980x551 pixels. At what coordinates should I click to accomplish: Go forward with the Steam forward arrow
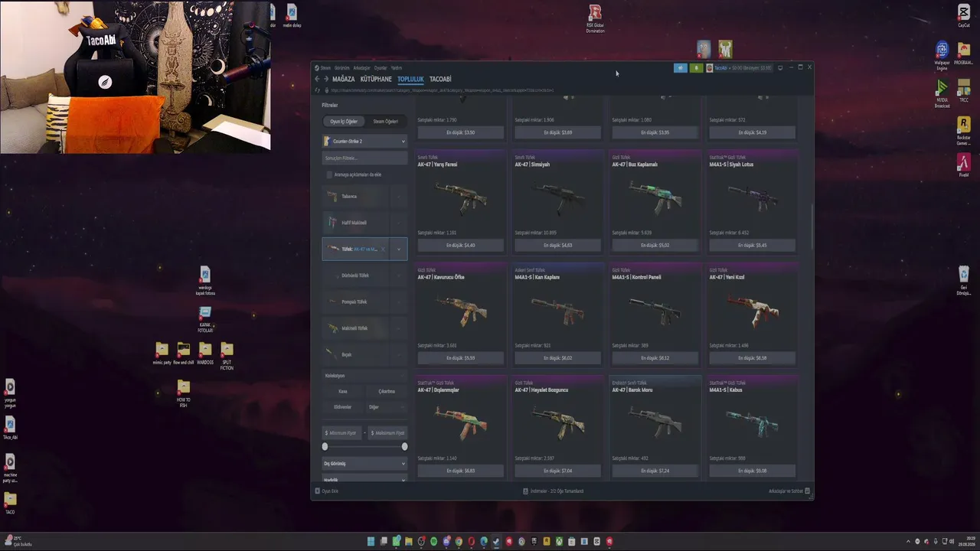[326, 79]
